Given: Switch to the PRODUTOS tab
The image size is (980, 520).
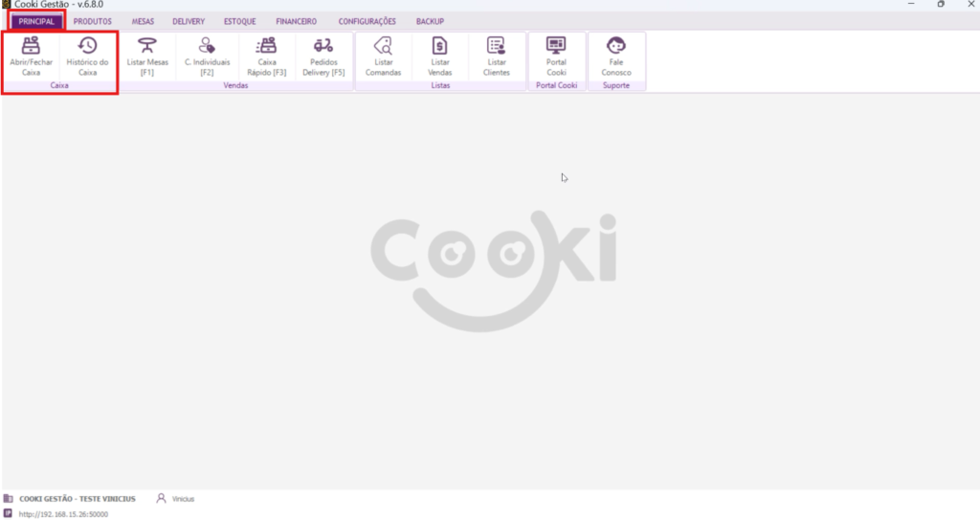Looking at the screenshot, I should [x=93, y=21].
